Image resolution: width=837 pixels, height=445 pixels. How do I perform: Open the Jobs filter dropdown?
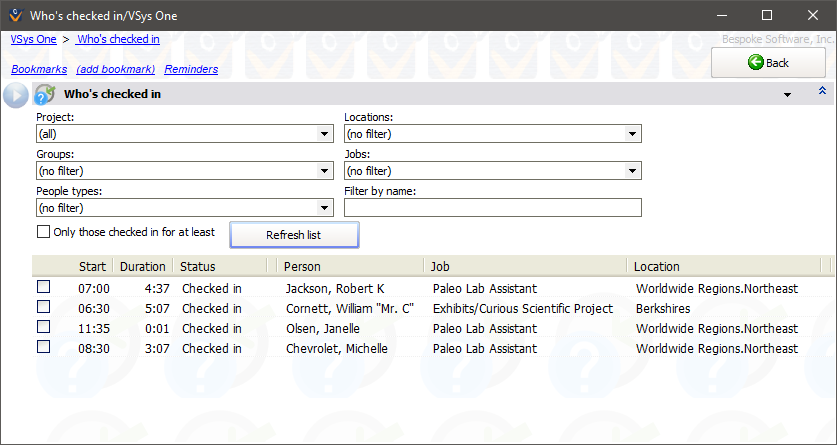492,171
